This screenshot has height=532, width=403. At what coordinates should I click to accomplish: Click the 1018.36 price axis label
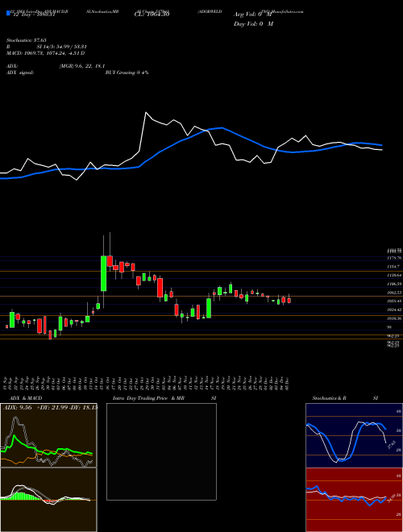(394, 318)
